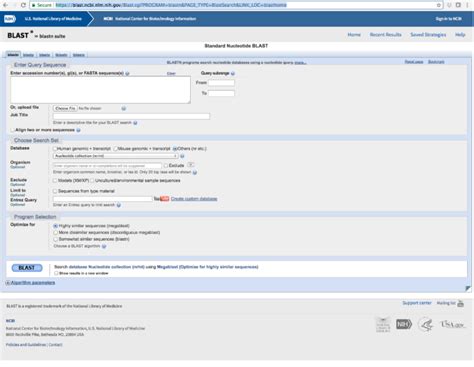Image resolution: width=474 pixels, height=367 pixels.
Task: Click the secure padlock icon in the address bar
Action: point(33,5)
